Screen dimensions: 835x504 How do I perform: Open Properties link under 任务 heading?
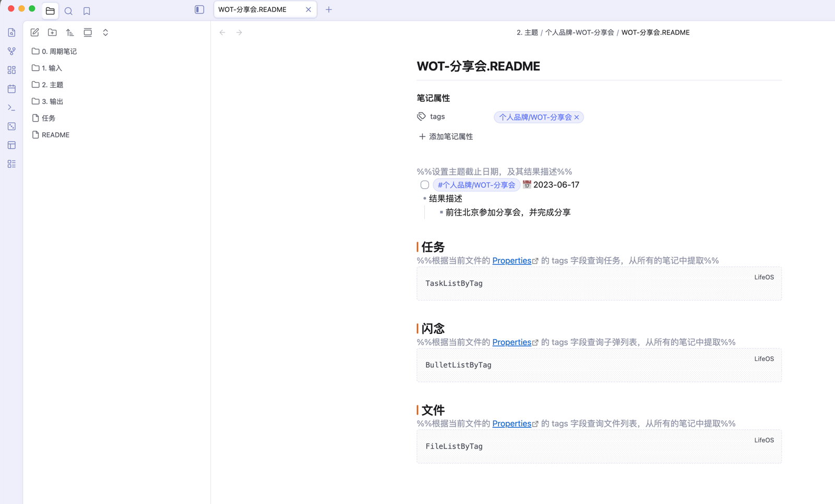coord(512,260)
